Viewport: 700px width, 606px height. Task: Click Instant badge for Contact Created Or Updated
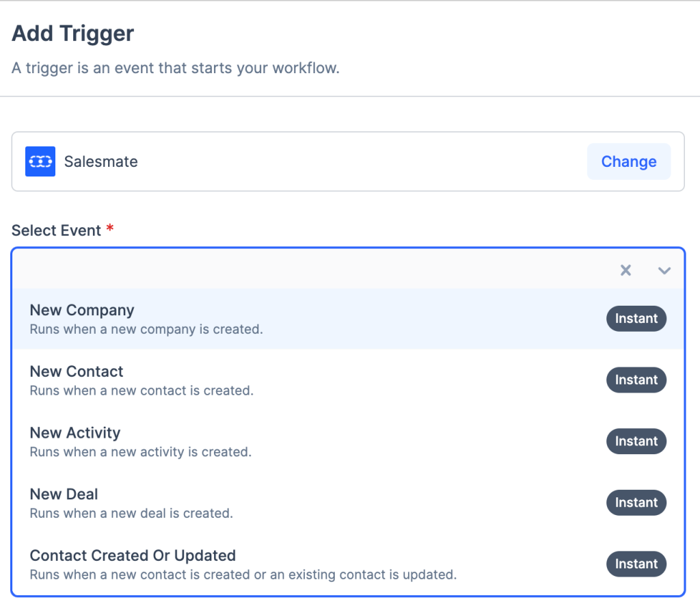point(636,564)
